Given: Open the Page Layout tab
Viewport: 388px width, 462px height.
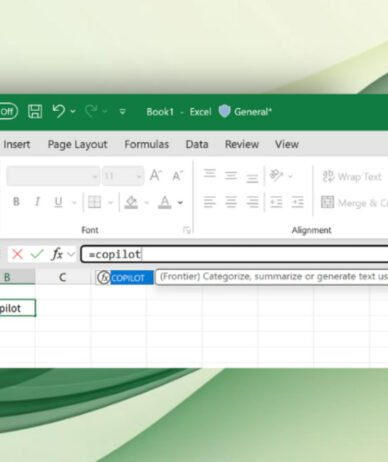Looking at the screenshot, I should click(x=77, y=144).
